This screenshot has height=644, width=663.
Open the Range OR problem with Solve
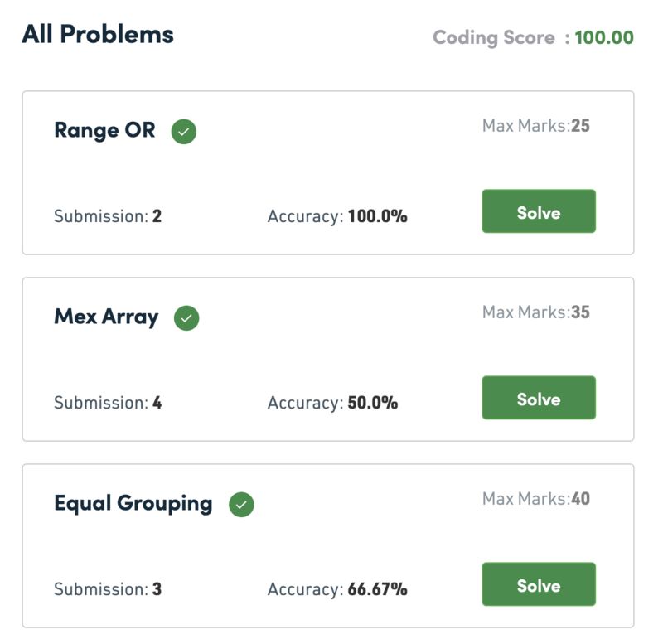tap(539, 211)
